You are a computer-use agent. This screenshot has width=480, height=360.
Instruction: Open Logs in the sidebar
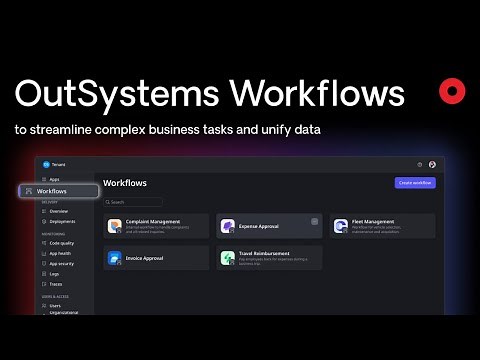coord(50,274)
